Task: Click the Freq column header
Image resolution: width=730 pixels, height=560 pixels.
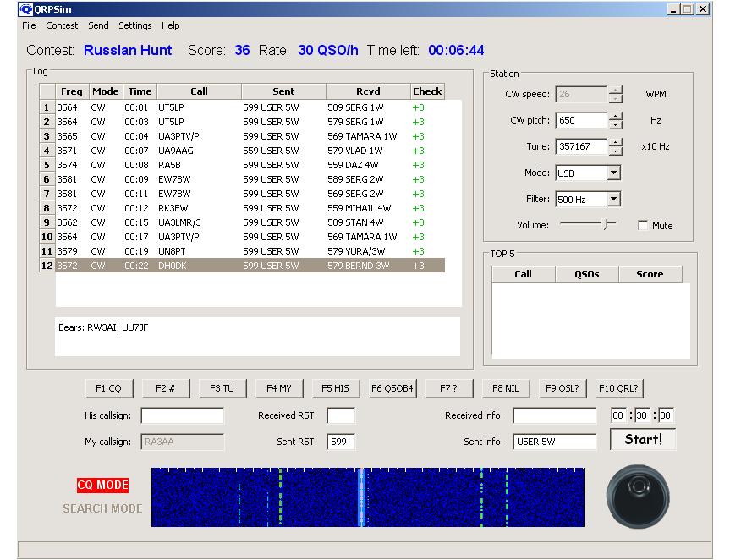Action: 72,91
